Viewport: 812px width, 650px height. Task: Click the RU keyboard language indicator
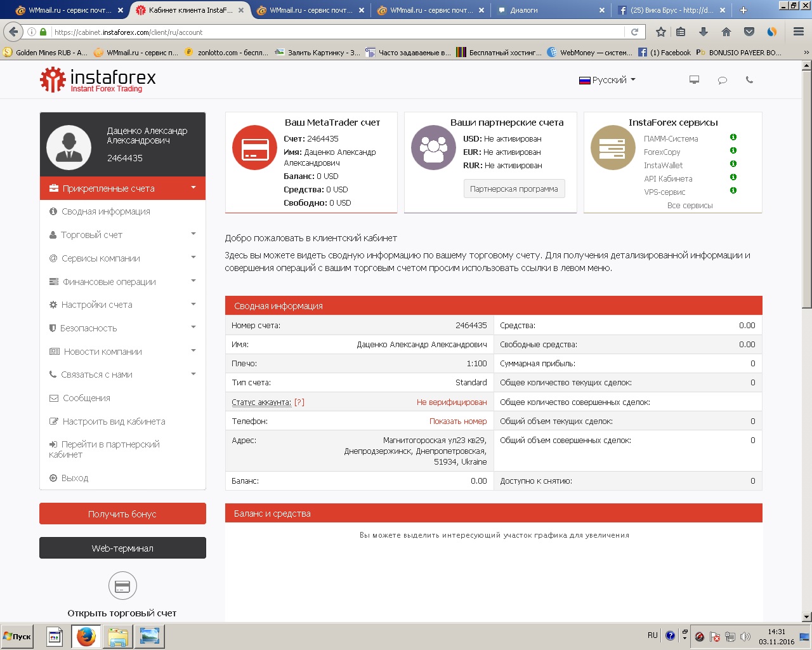click(652, 635)
